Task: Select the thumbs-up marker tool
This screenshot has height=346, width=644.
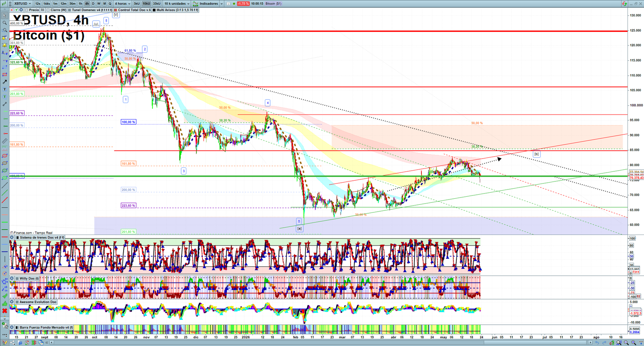Action: [x=5, y=303]
